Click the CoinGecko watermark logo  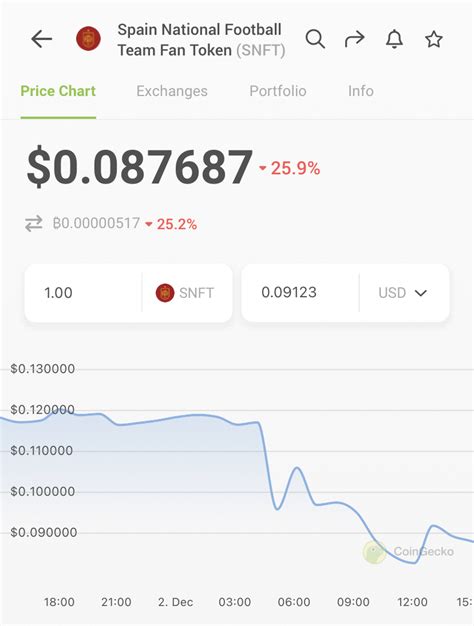click(x=375, y=552)
